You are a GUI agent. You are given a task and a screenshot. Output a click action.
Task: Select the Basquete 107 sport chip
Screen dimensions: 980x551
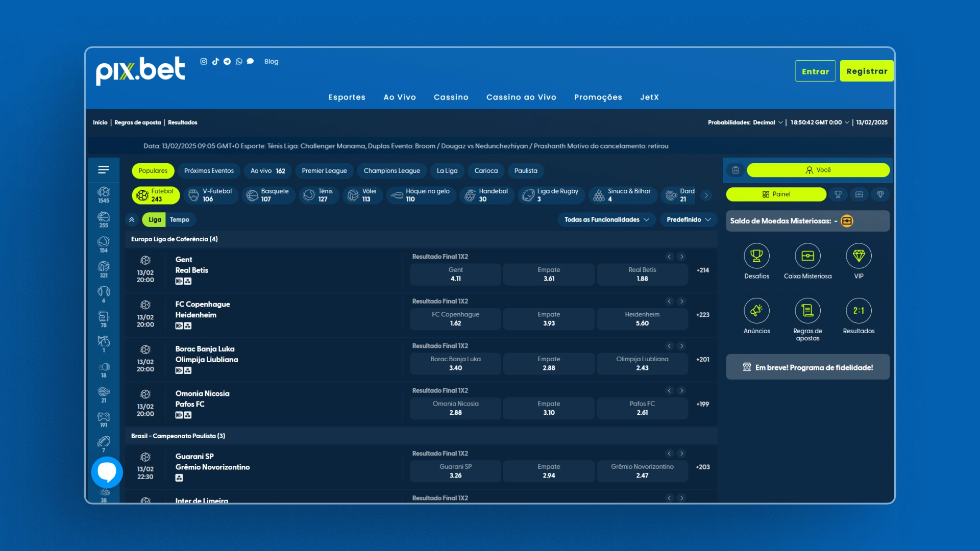coord(268,195)
